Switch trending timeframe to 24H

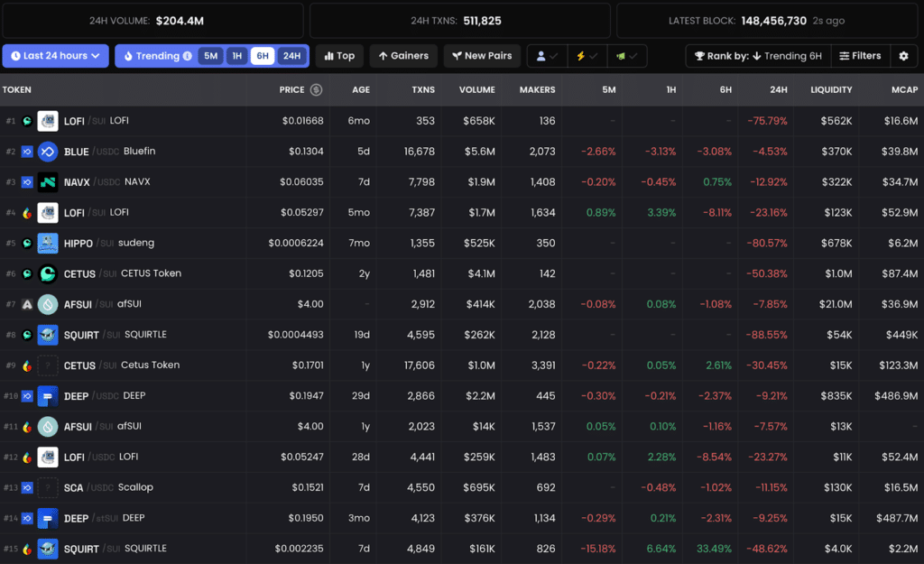(291, 56)
